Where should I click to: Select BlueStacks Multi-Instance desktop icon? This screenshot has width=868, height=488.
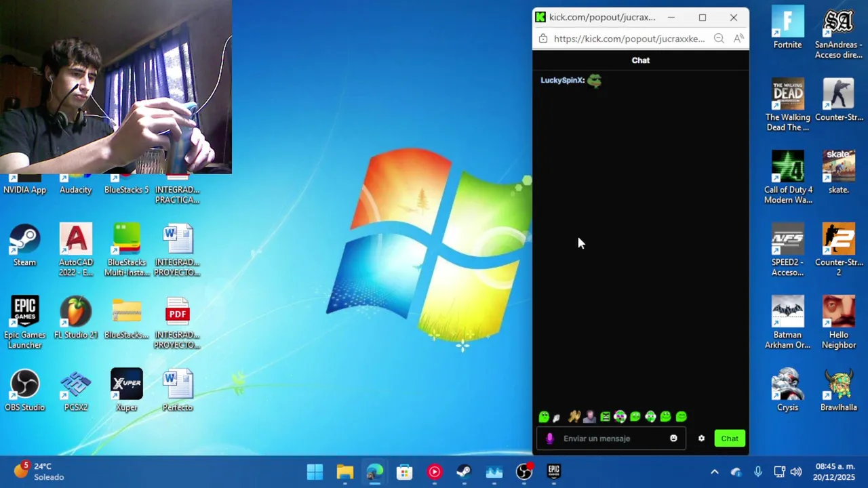(127, 250)
